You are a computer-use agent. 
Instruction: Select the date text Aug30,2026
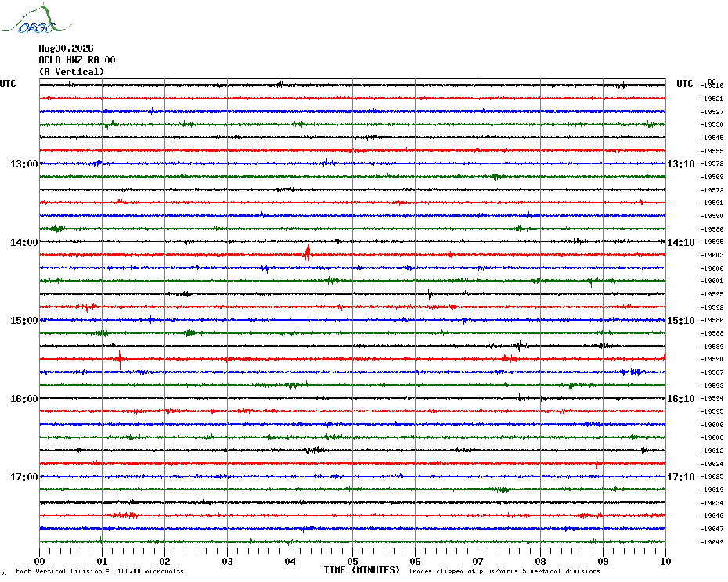[x=66, y=48]
